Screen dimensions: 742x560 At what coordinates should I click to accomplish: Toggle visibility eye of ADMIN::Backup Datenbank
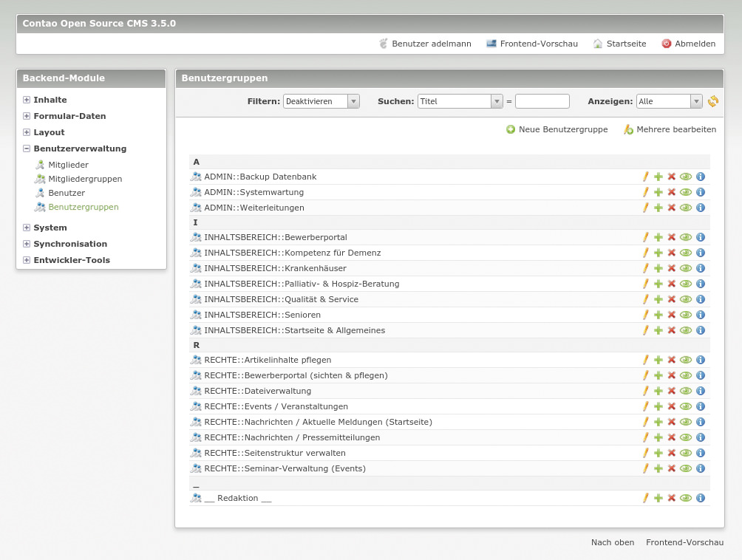coord(686,177)
